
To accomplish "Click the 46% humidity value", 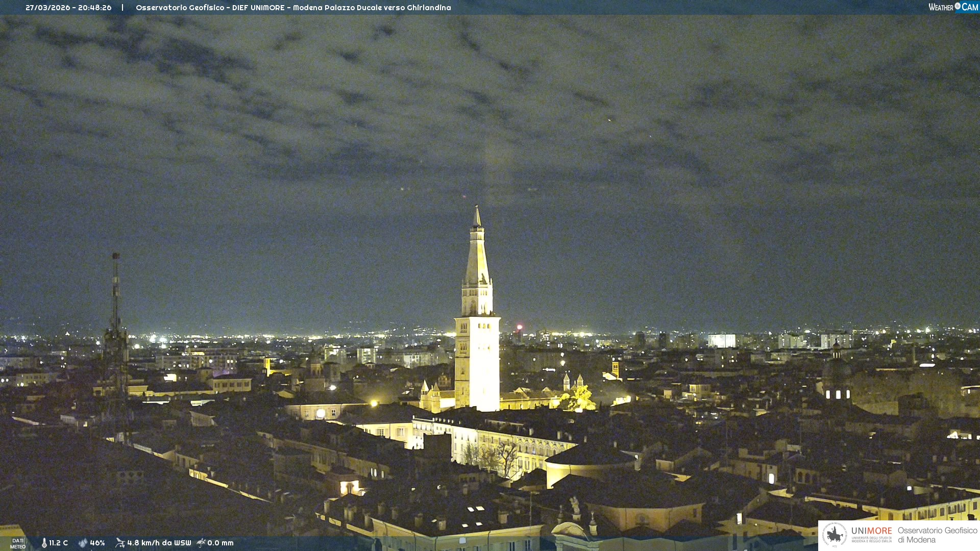I will click(97, 543).
